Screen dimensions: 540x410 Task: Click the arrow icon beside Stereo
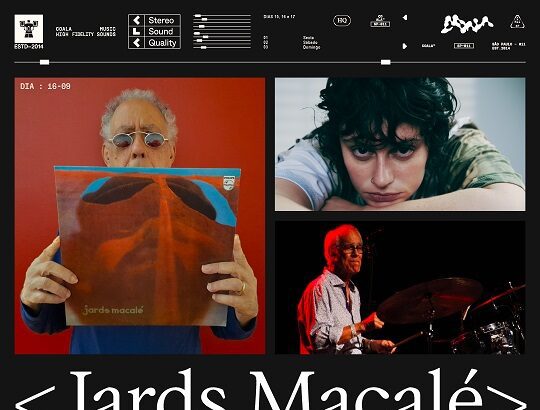tap(137, 20)
